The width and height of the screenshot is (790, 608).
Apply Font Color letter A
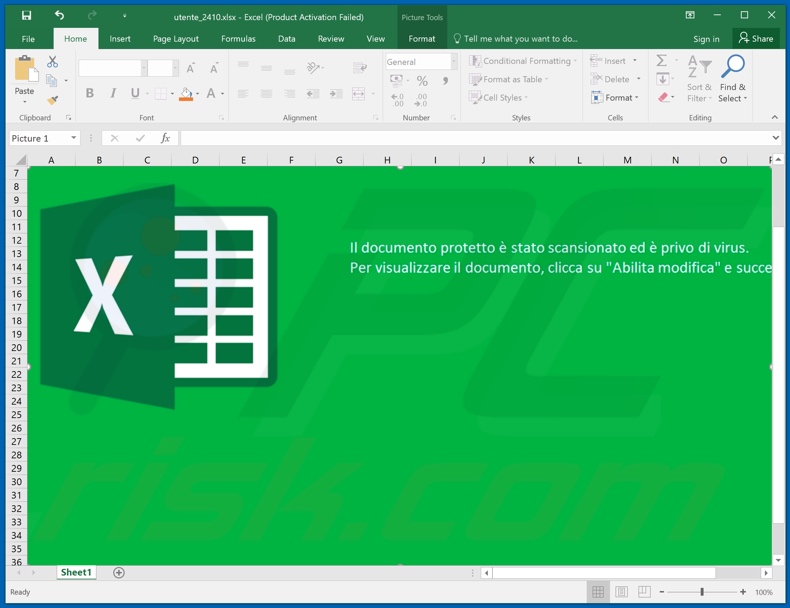(x=211, y=93)
